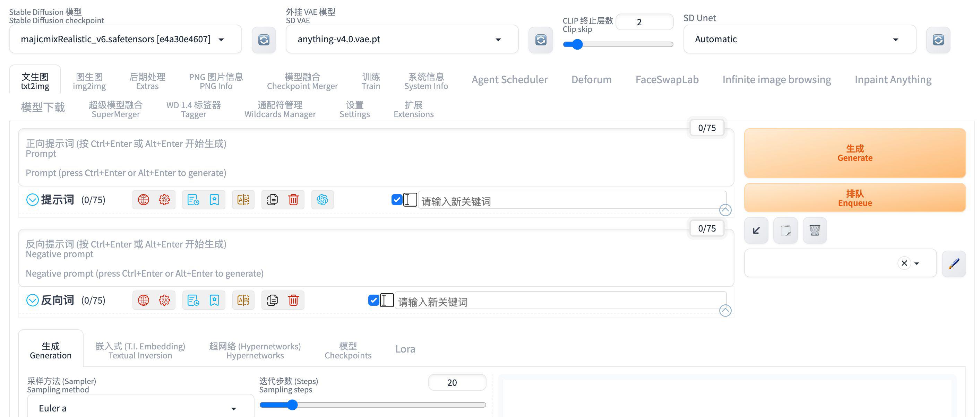Open Infinite image browsing tab
Screen dimensions: 980x417
pyautogui.click(x=776, y=79)
